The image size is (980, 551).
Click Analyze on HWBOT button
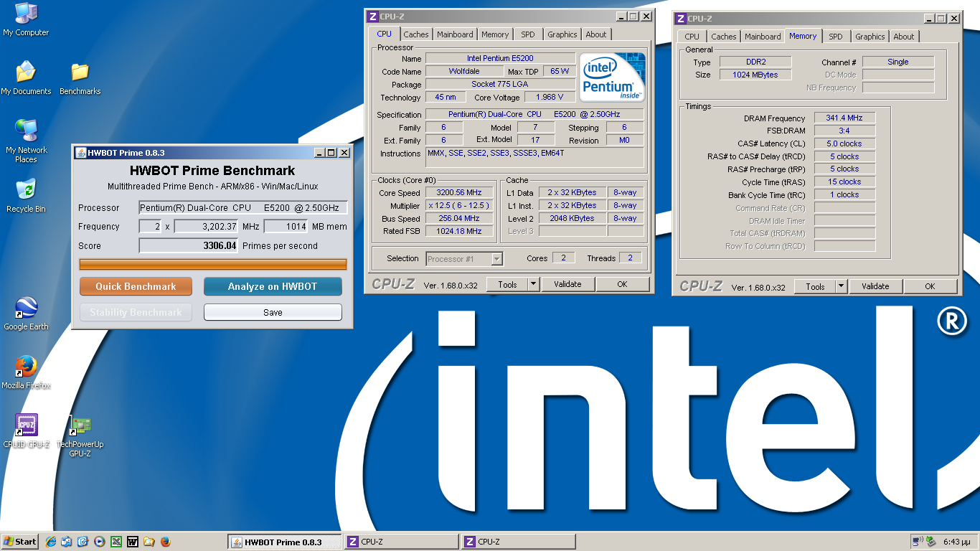coord(273,286)
